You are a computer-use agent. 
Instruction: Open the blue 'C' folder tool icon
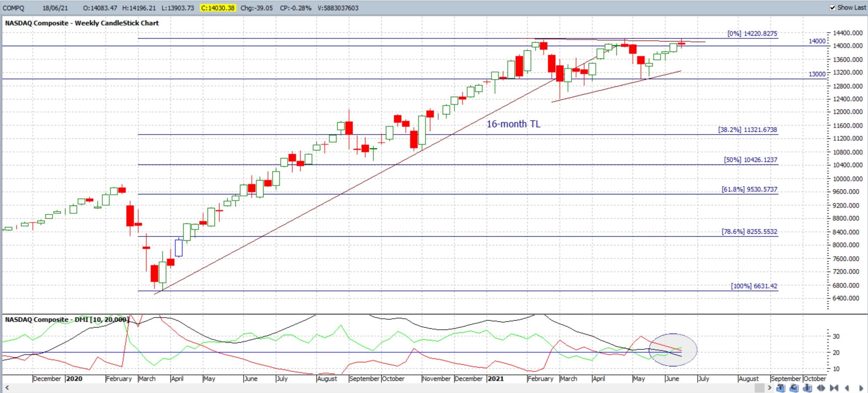pos(794,388)
